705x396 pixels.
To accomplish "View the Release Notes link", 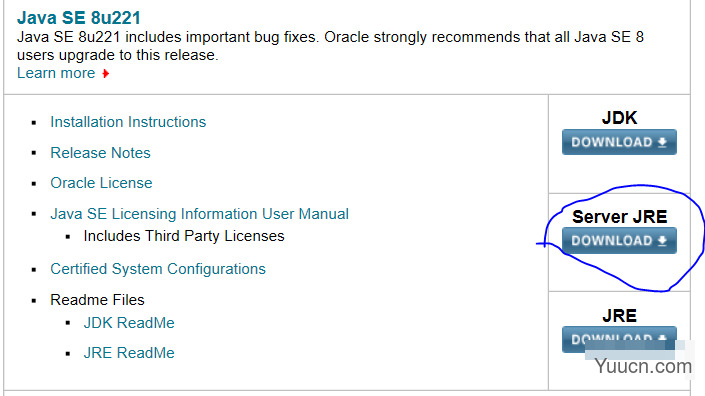I will tap(100, 153).
